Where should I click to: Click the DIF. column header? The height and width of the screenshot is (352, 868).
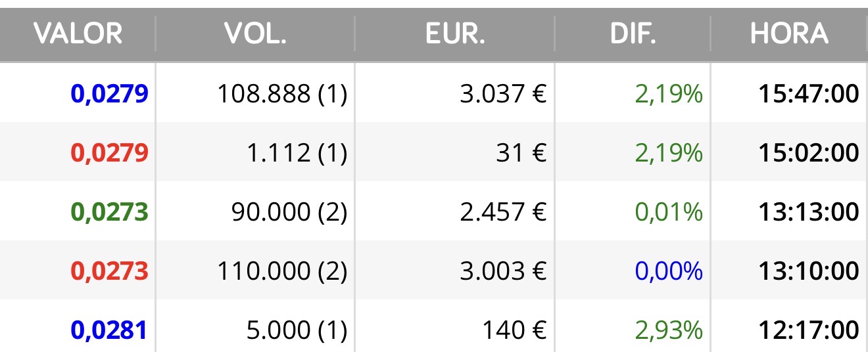point(633,33)
